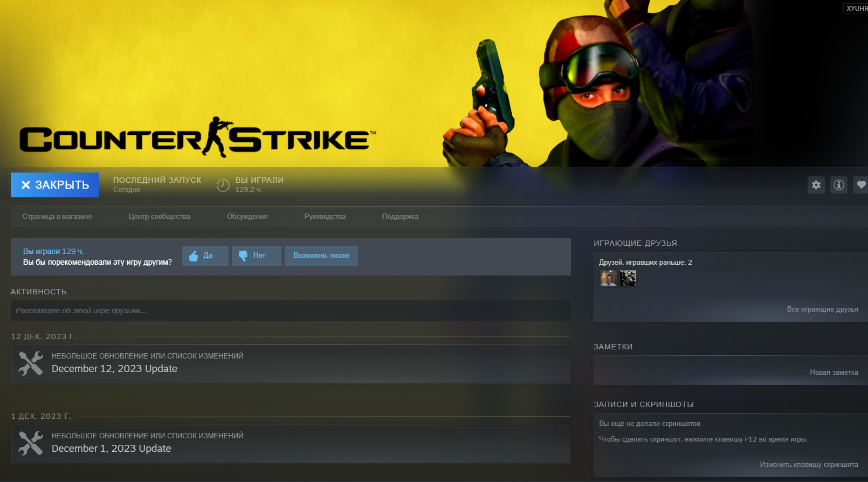Click tools icon for December 1 update

coord(31,443)
